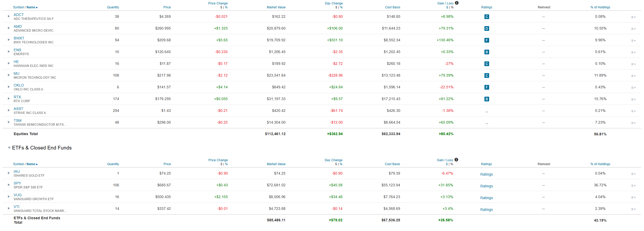Open the actions menu icon for ASST row
Screen dimensions: 644x231
[x=633, y=111]
